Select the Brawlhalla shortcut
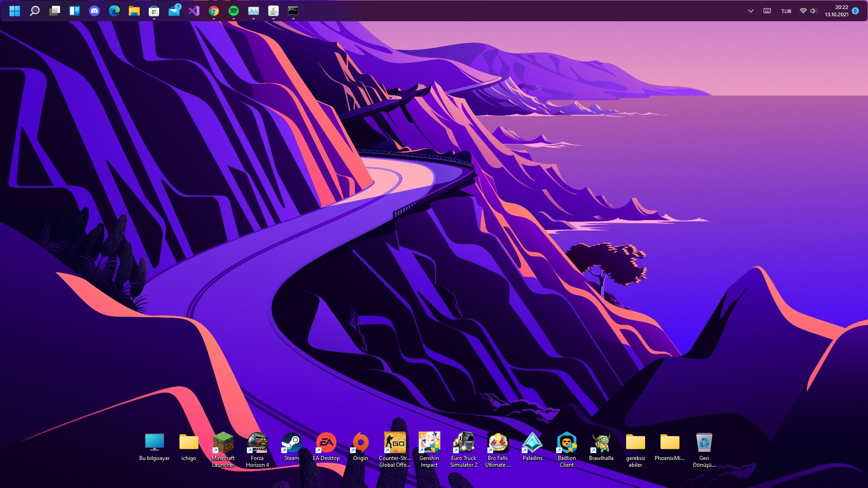 tap(601, 447)
